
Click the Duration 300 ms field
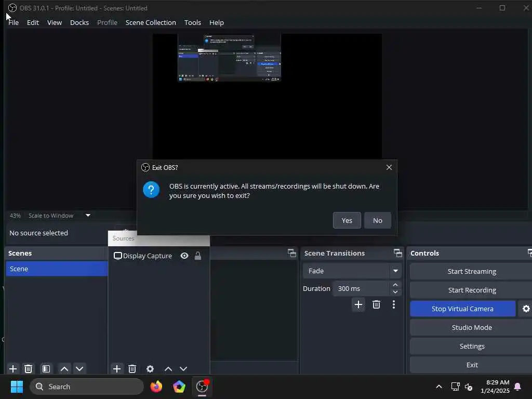361,288
